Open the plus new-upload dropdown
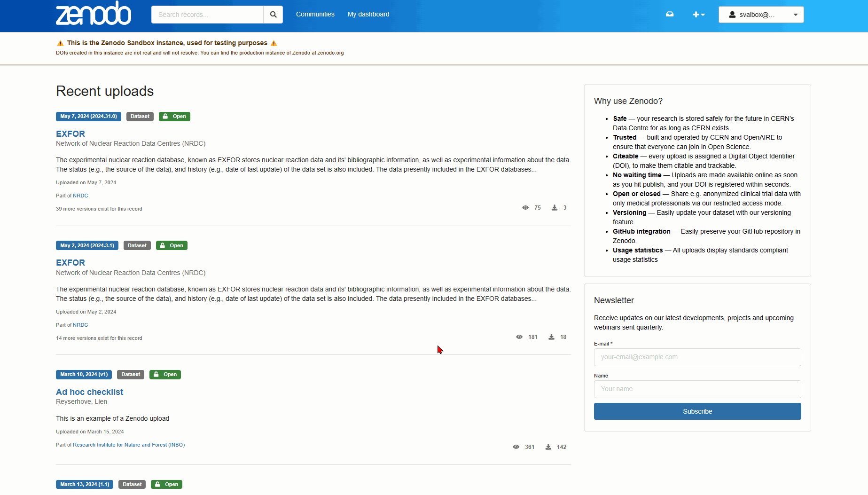This screenshot has width=868, height=495. pos(699,15)
